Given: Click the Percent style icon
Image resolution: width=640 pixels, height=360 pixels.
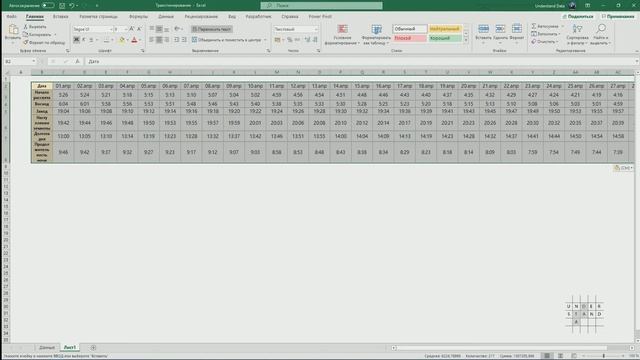Looking at the screenshot, I should pyautogui.click(x=290, y=40).
